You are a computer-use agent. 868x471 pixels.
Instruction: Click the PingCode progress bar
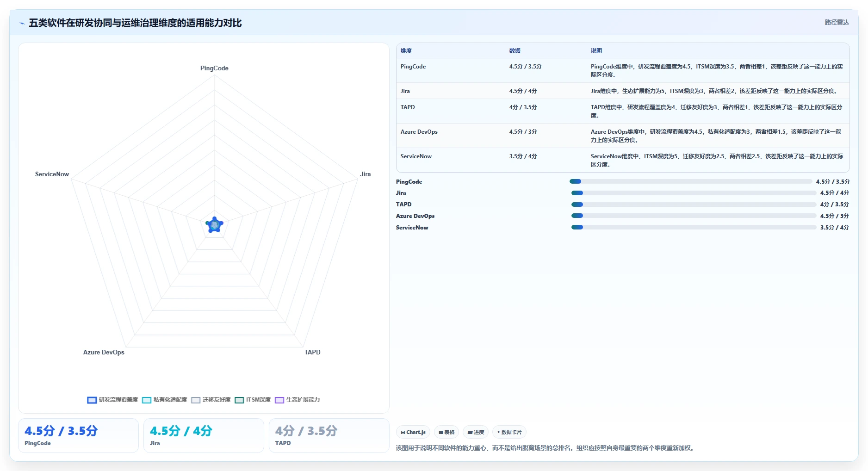tap(691, 181)
